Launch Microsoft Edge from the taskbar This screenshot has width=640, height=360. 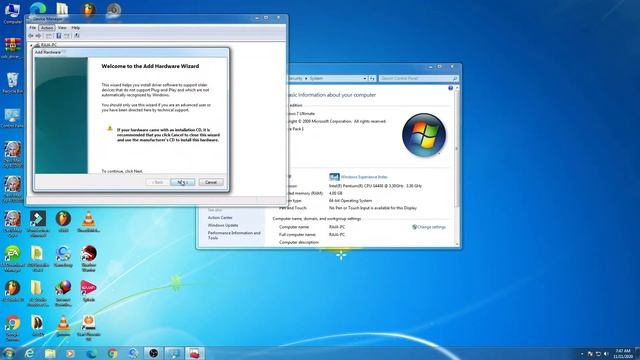[x=91, y=353]
